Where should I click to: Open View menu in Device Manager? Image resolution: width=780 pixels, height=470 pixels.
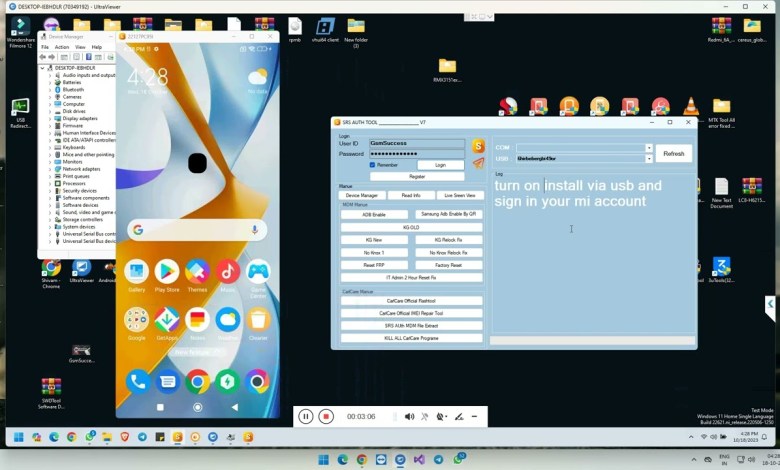80,47
